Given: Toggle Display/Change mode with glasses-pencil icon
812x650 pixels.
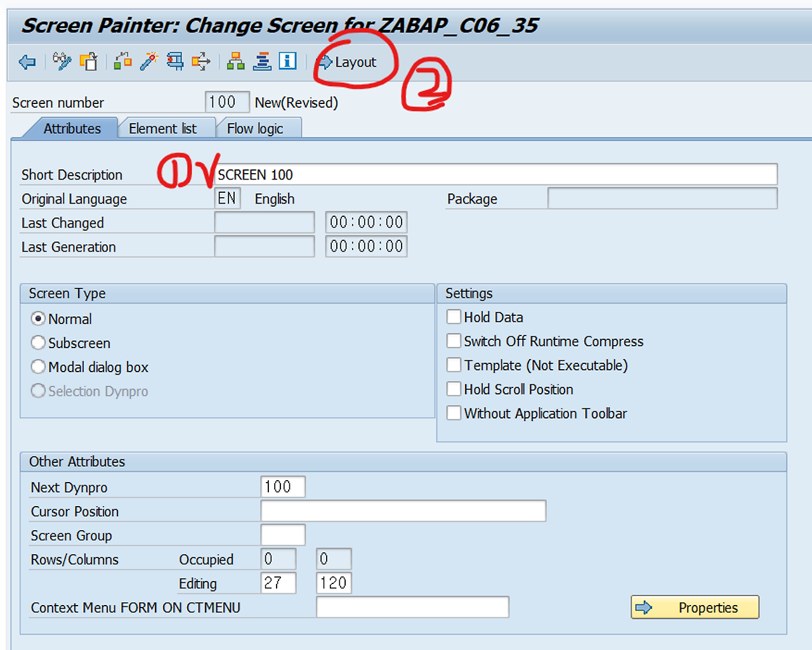Looking at the screenshot, I should (x=62, y=62).
